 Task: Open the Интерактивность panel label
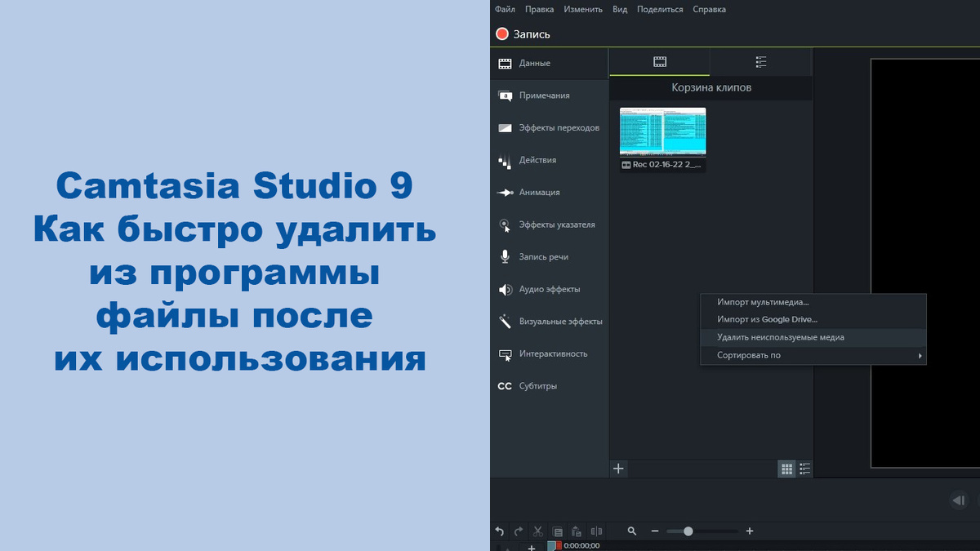[553, 354]
